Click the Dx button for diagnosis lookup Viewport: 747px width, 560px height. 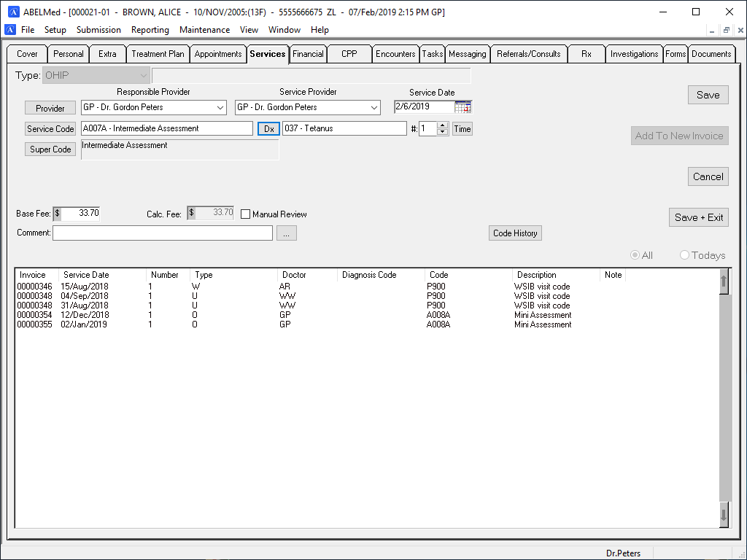coord(268,128)
